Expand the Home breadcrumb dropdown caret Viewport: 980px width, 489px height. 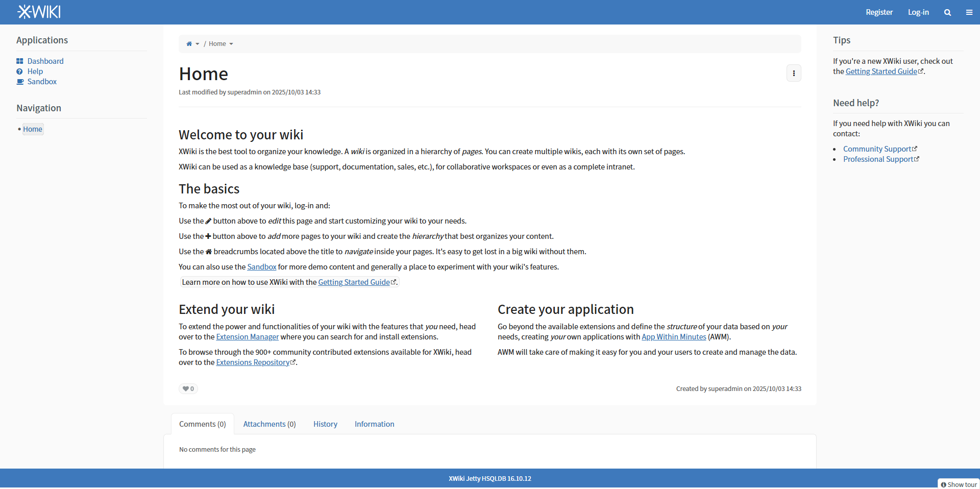tap(231, 44)
